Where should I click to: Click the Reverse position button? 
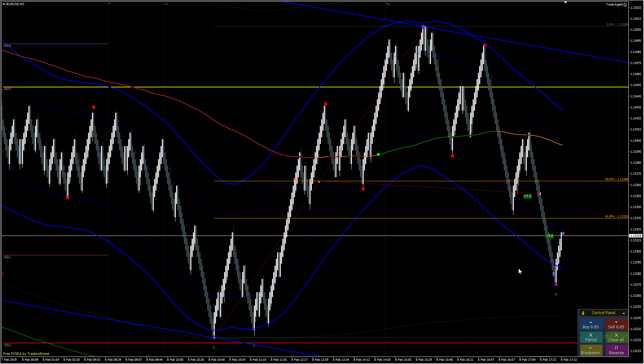[616, 350]
